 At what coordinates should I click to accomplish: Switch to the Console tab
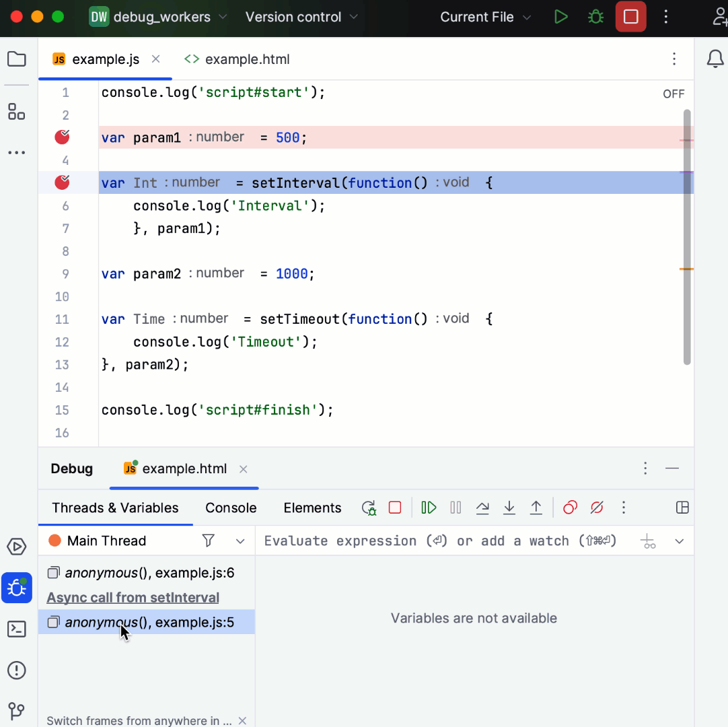point(231,508)
